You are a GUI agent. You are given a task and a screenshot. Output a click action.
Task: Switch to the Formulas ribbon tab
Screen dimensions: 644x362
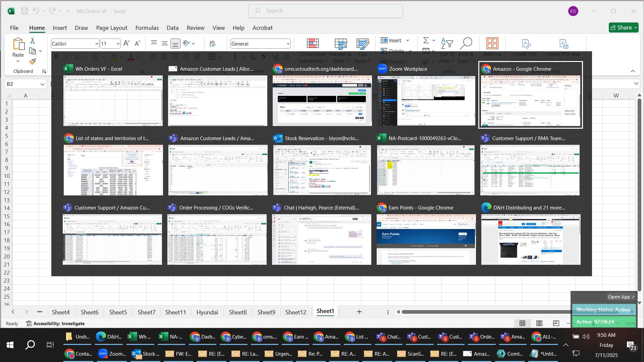pos(147,28)
